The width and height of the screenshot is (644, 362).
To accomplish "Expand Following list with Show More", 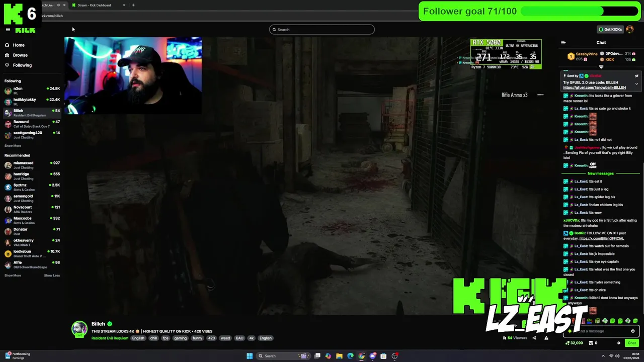I will coord(13,146).
